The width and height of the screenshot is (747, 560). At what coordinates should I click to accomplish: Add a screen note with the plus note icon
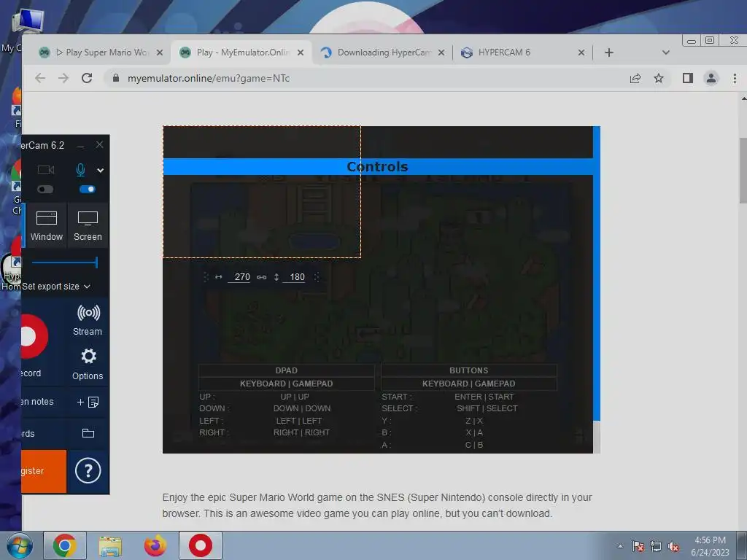pos(88,402)
